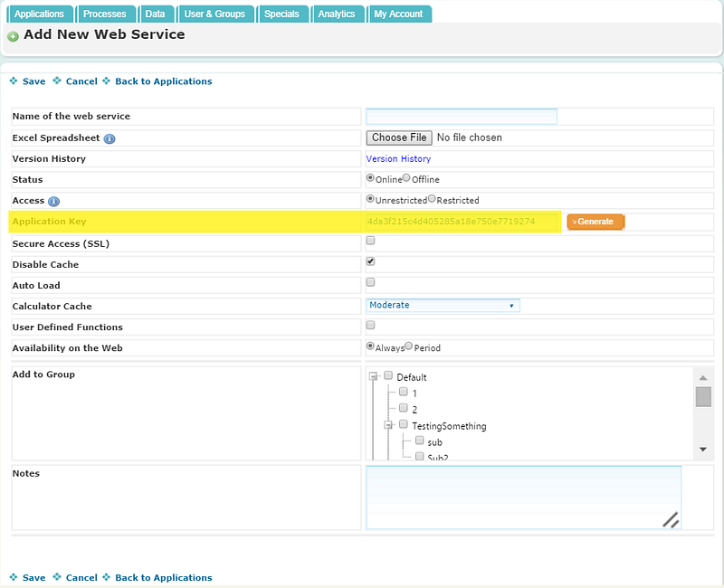
Task: Click the diamond icon before bottom Back to Applications
Action: coord(106,577)
